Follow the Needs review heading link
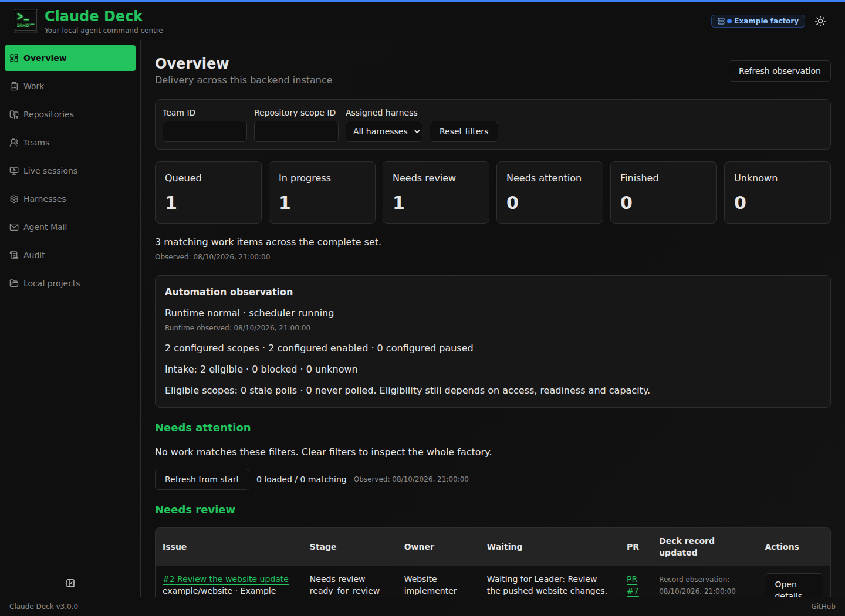 (195, 510)
